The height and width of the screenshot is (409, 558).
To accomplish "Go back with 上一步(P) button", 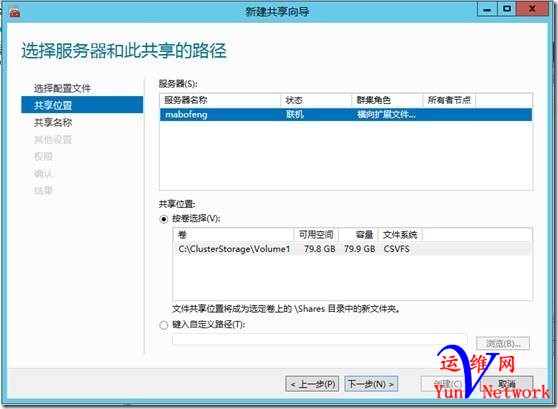I will pyautogui.click(x=312, y=384).
